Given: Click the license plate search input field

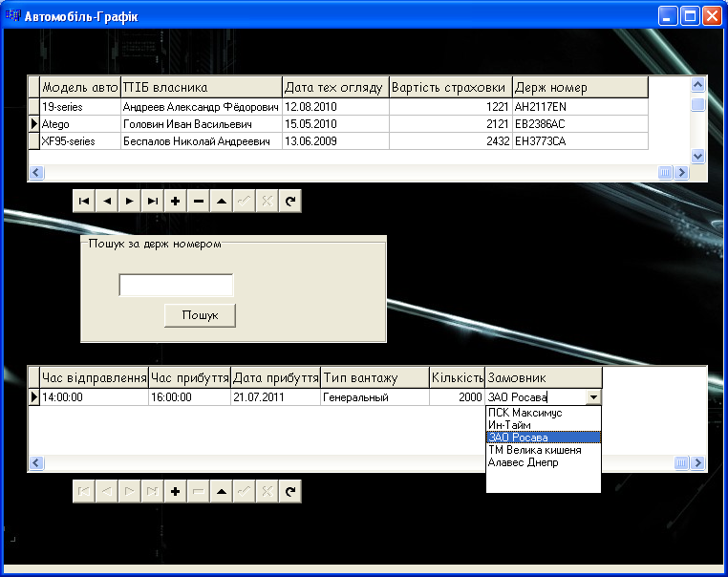Looking at the screenshot, I should click(176, 286).
